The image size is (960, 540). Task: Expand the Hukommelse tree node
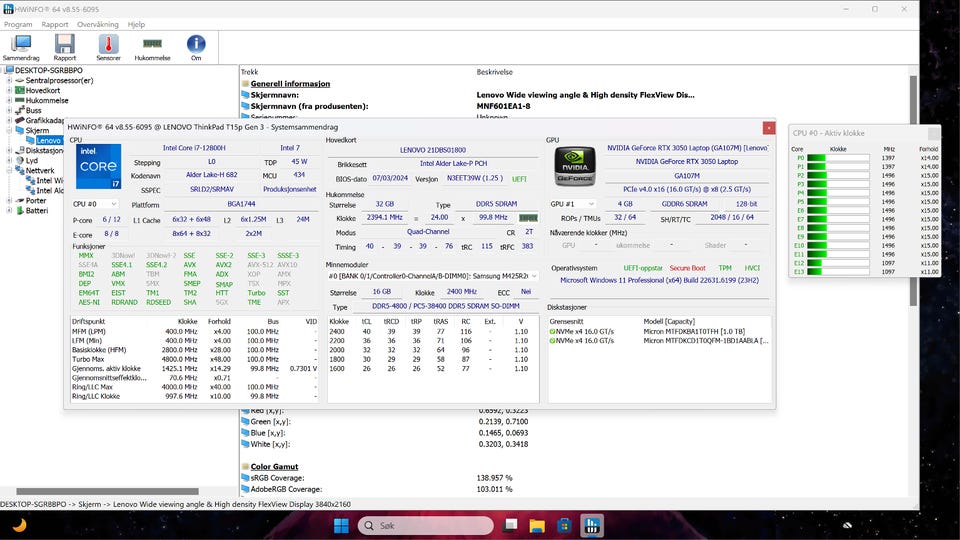[9, 100]
